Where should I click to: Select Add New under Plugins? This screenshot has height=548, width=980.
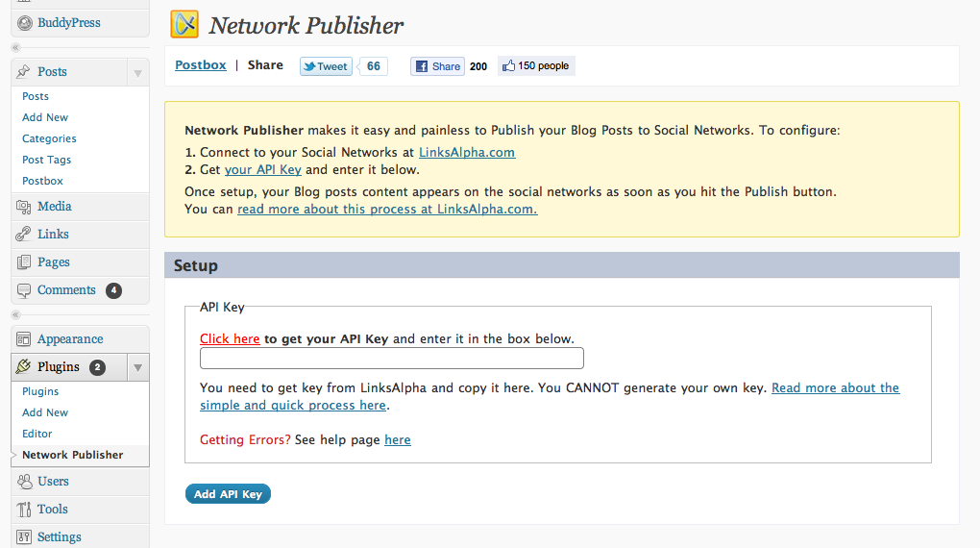(45, 412)
